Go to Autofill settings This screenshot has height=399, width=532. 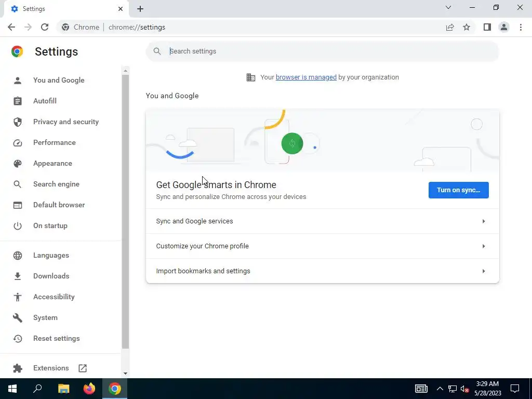[x=45, y=101]
